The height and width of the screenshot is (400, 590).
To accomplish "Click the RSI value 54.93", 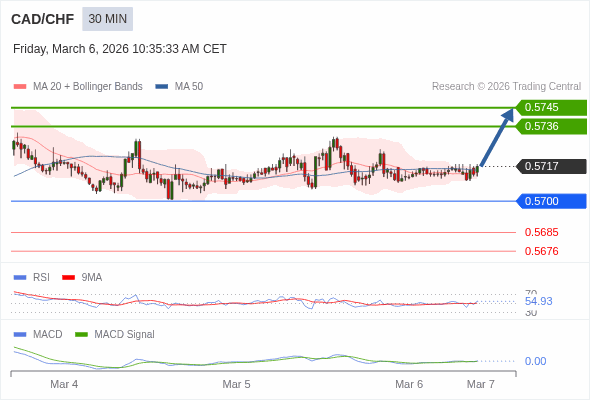I will pos(538,301).
